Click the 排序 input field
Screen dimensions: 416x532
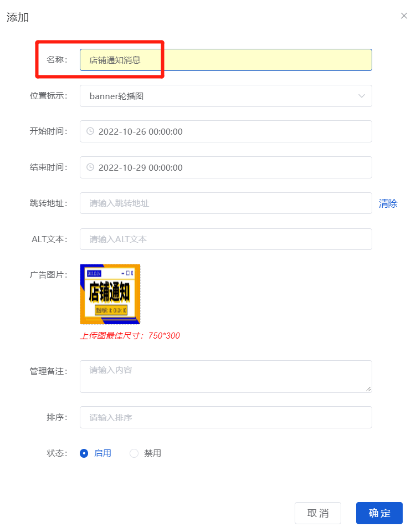(x=226, y=417)
